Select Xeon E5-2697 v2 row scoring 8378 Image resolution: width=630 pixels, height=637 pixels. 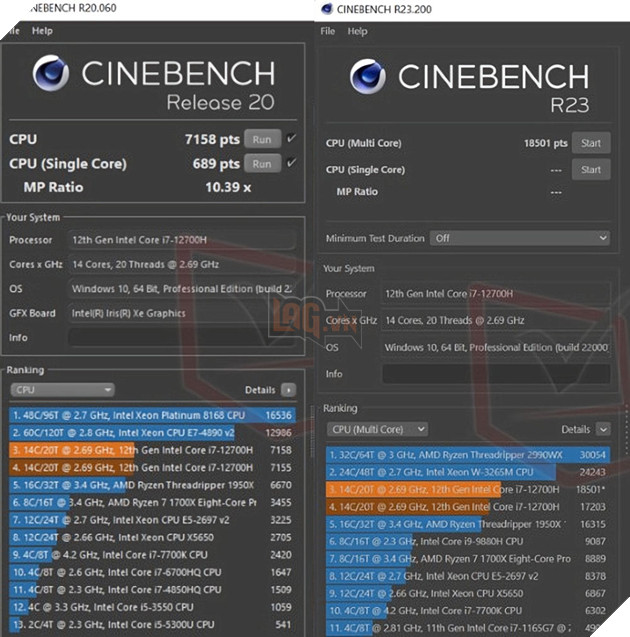click(468, 576)
